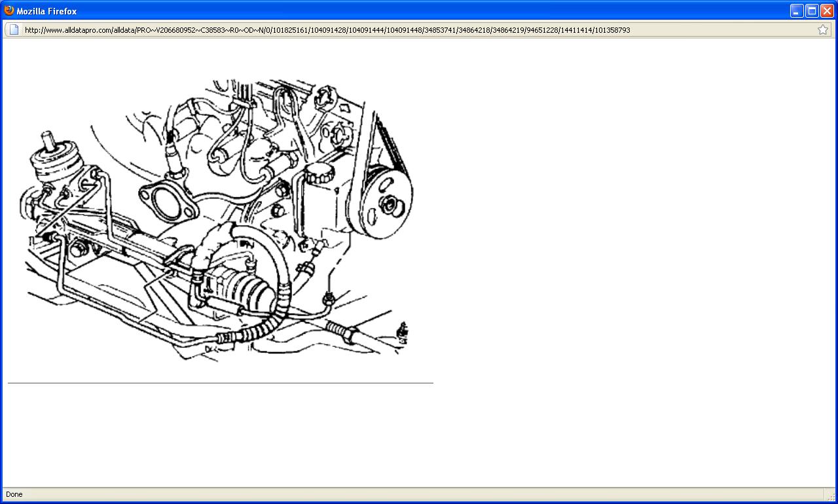This screenshot has height=504, width=838.
Task: Click the window resize grip in status bar
Action: point(831,496)
